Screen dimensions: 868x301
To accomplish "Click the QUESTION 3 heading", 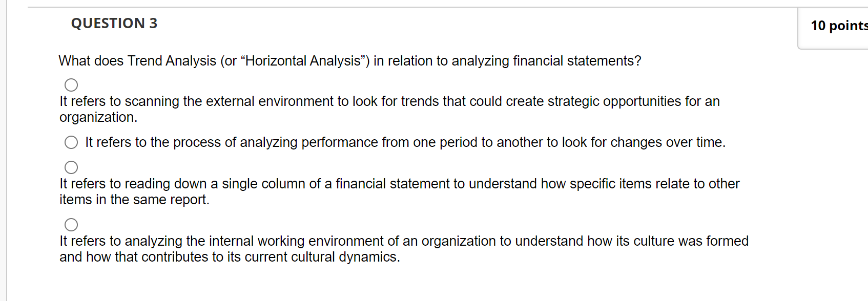I will (114, 23).
